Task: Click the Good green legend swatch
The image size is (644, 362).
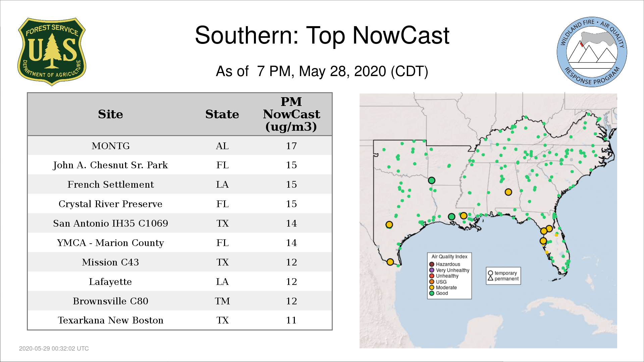Action: click(x=432, y=293)
